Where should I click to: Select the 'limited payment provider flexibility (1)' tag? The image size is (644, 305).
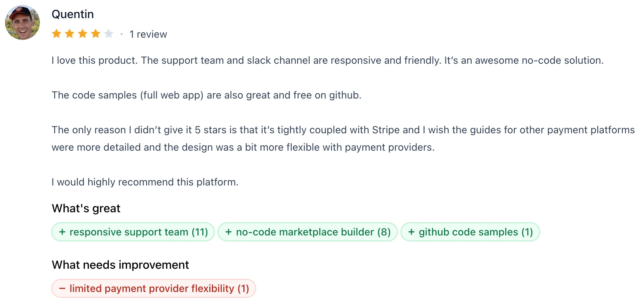coord(154,288)
